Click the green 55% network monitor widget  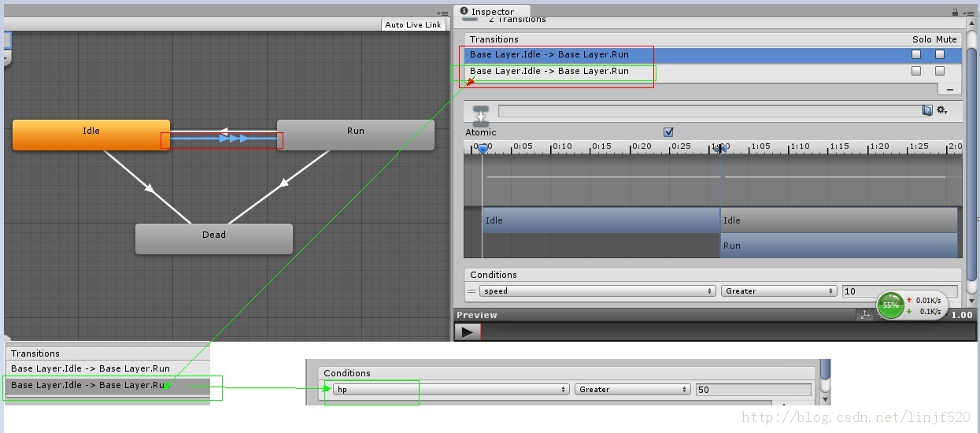click(890, 305)
